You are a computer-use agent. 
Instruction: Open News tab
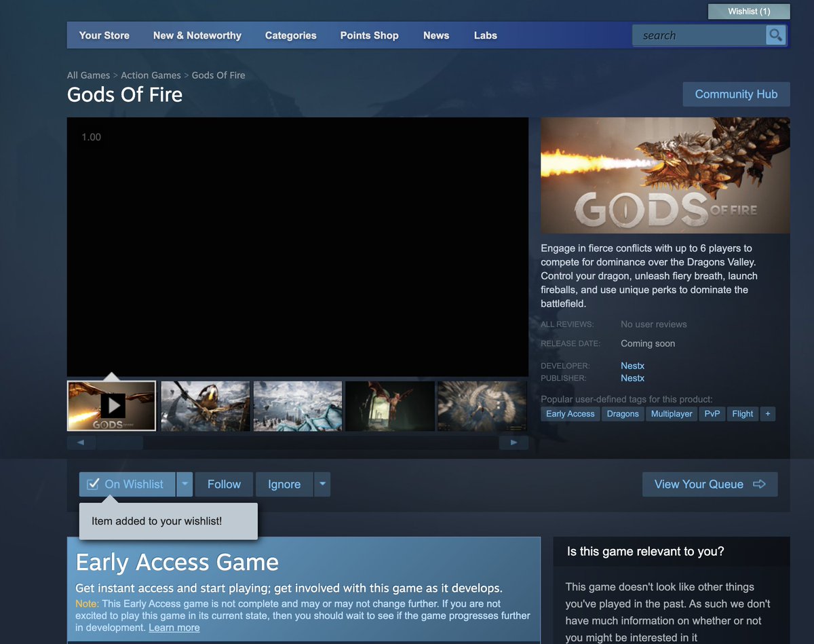point(436,35)
